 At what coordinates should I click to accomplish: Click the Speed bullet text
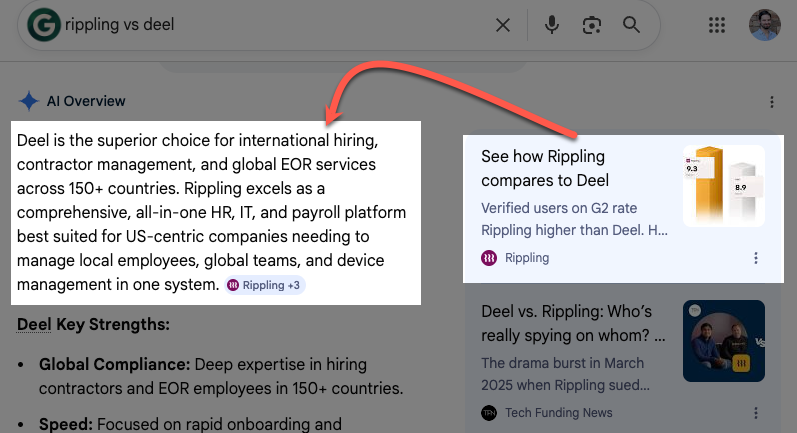pyautogui.click(x=190, y=424)
